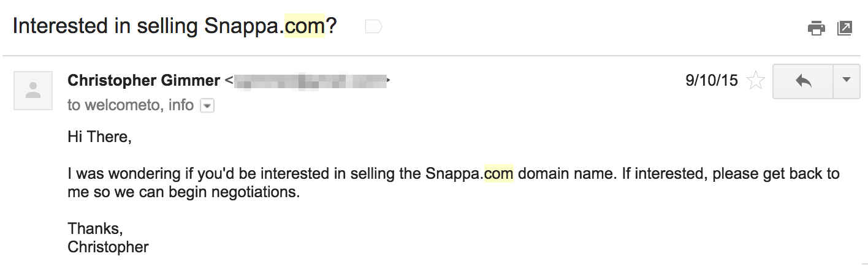Screen dimensions: 868x278
Task: Click the "Christopher" signature at the bottom
Action: pyautogui.click(x=108, y=247)
